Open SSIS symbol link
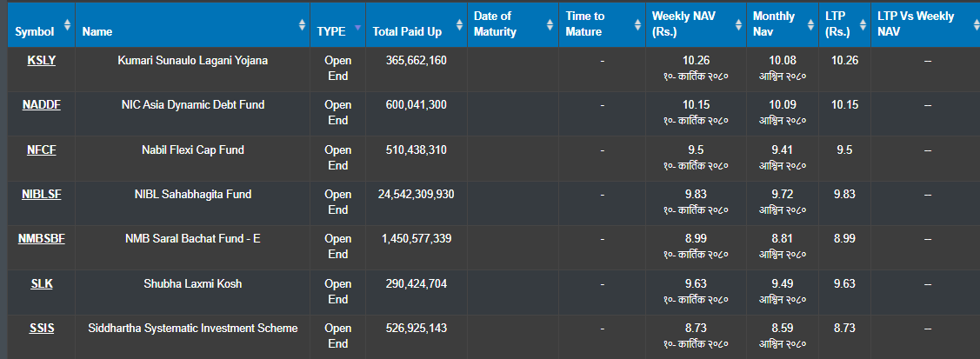The width and height of the screenshot is (980, 359). coord(41,328)
